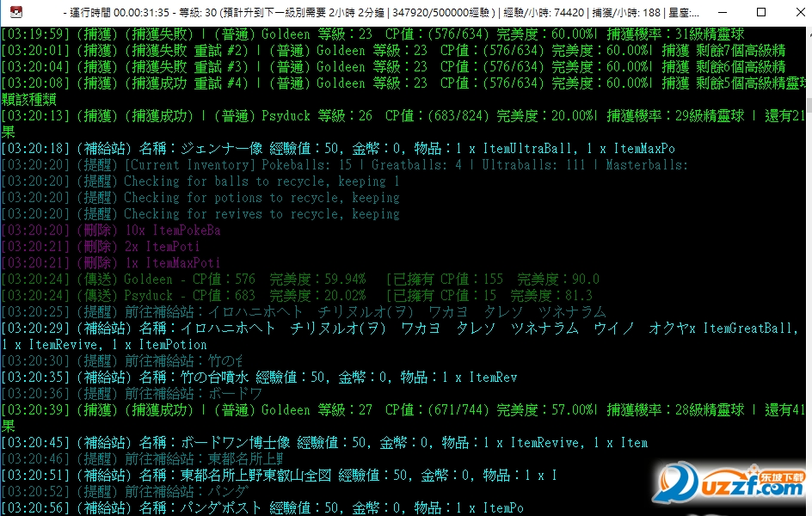Select the [03:20:36] ボードワ reminder line
Screen dimensions: 812x516
click(132, 394)
